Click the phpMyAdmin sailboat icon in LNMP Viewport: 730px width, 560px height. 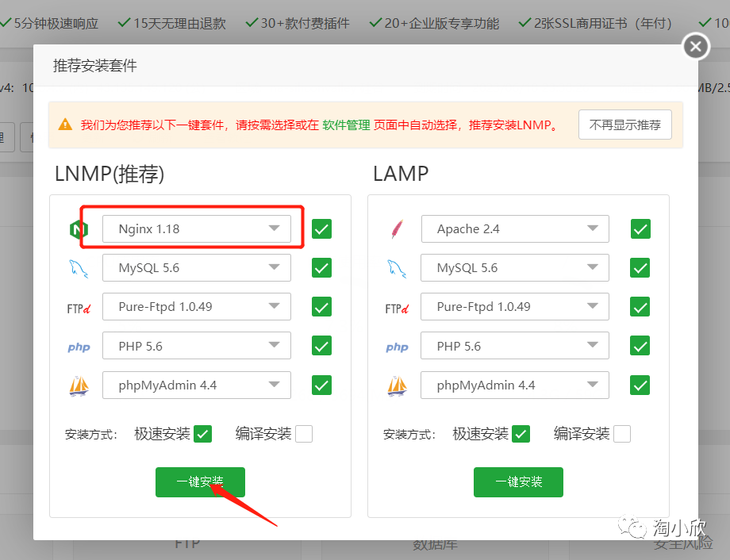pyautogui.click(x=79, y=386)
